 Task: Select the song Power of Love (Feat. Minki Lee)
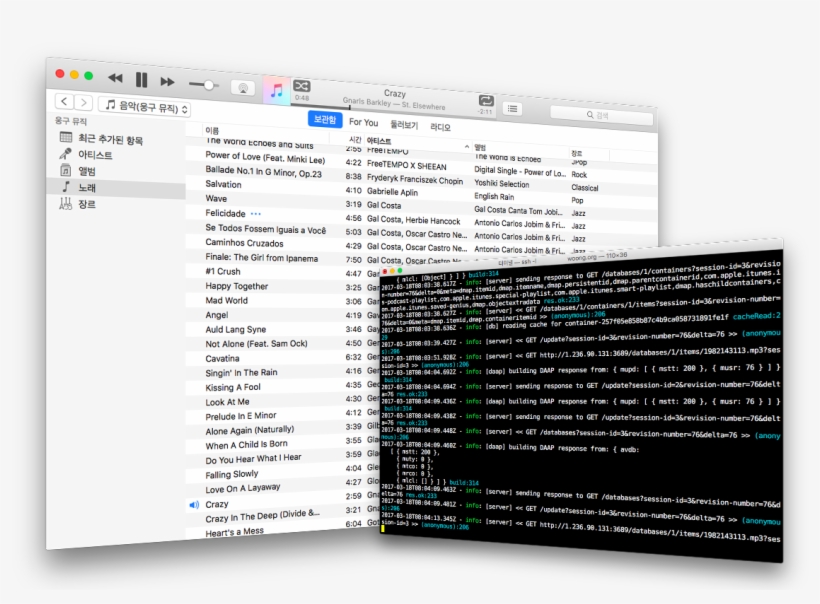coord(265,157)
